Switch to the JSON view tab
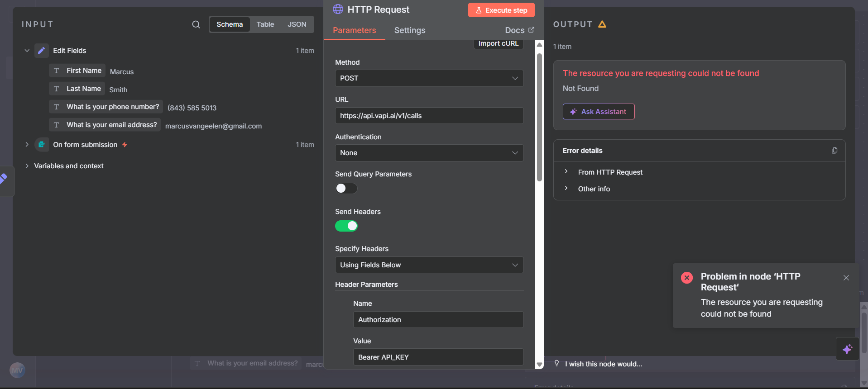Viewport: 868px width, 389px height. 297,24
